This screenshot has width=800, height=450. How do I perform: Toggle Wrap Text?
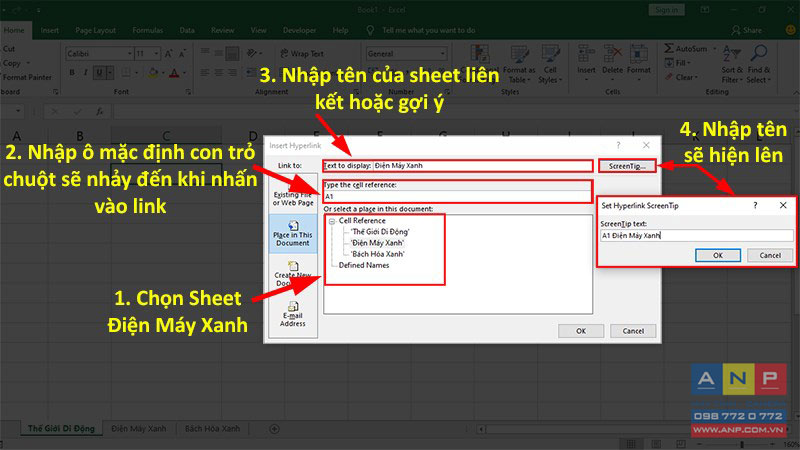point(302,54)
